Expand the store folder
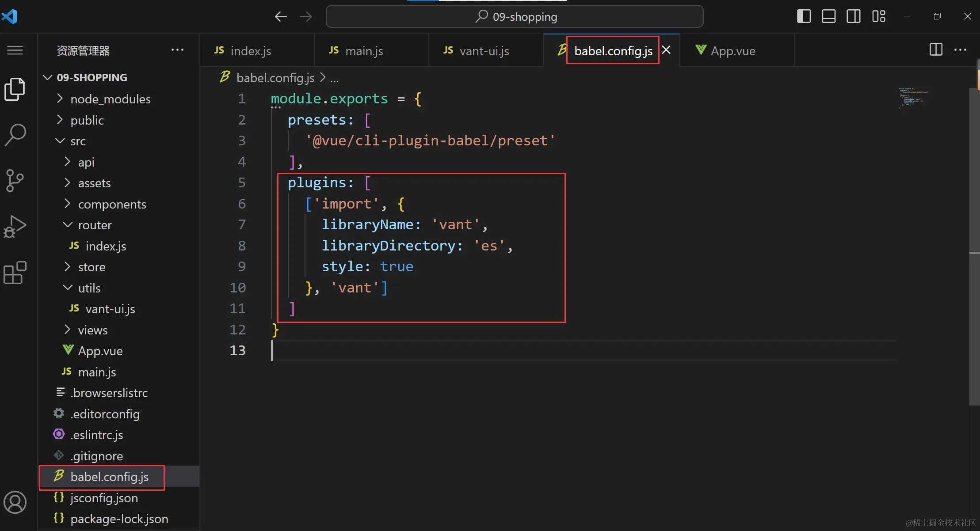Viewport: 980px width, 531px height. pyautogui.click(x=119, y=267)
